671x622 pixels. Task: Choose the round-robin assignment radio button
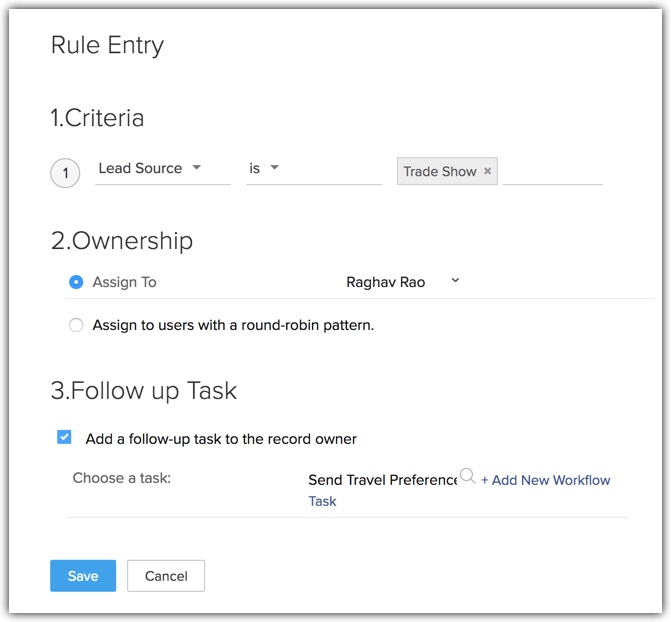[76, 325]
